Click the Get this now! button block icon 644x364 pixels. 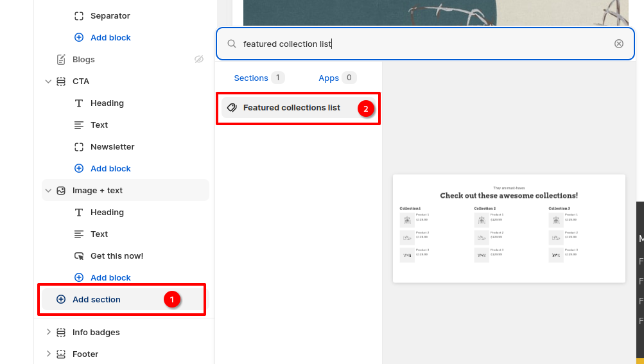tap(79, 256)
